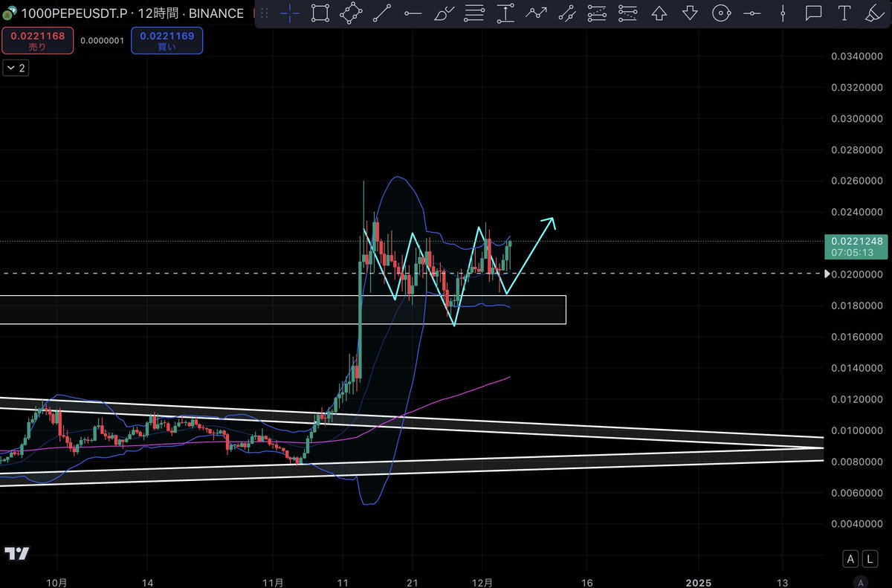The width and height of the screenshot is (892, 588).
Task: Click the 11月 date axis label
Action: point(274,583)
